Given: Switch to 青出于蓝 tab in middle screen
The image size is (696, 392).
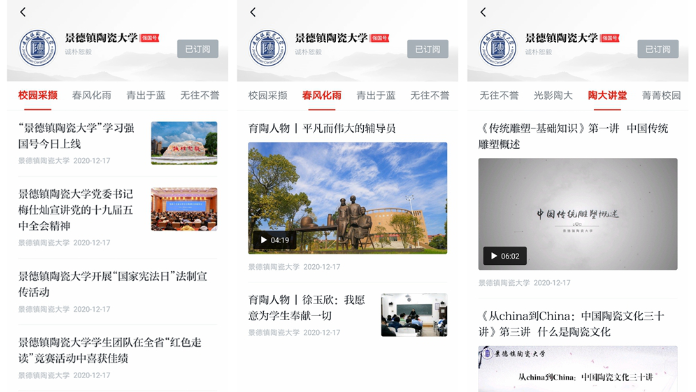Looking at the screenshot, I should click(x=376, y=95).
